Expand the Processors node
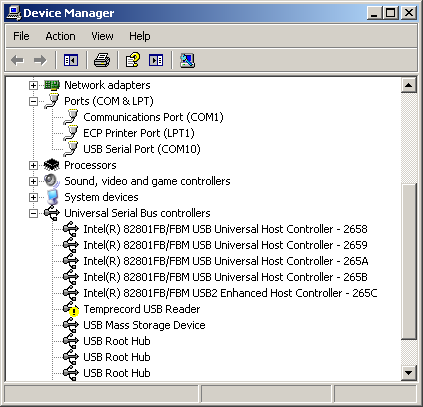The image size is (423, 407). 33,165
